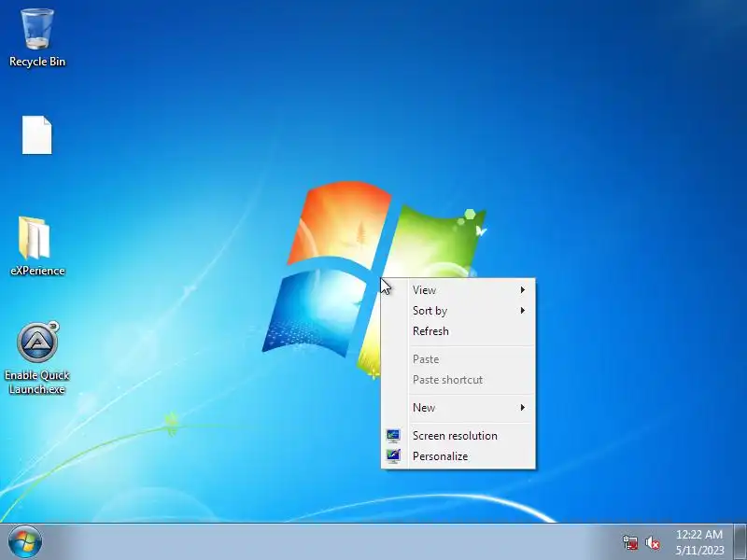Select the eXPerience folder icon

[x=35, y=238]
